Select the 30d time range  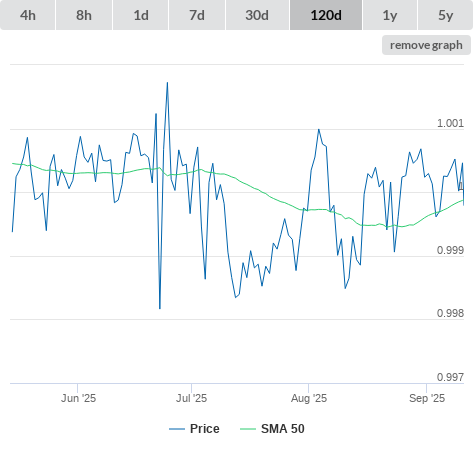click(x=257, y=15)
